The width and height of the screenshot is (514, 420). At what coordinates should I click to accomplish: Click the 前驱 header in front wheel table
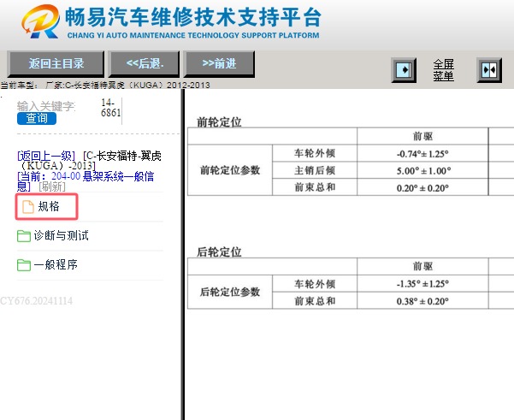pos(422,136)
